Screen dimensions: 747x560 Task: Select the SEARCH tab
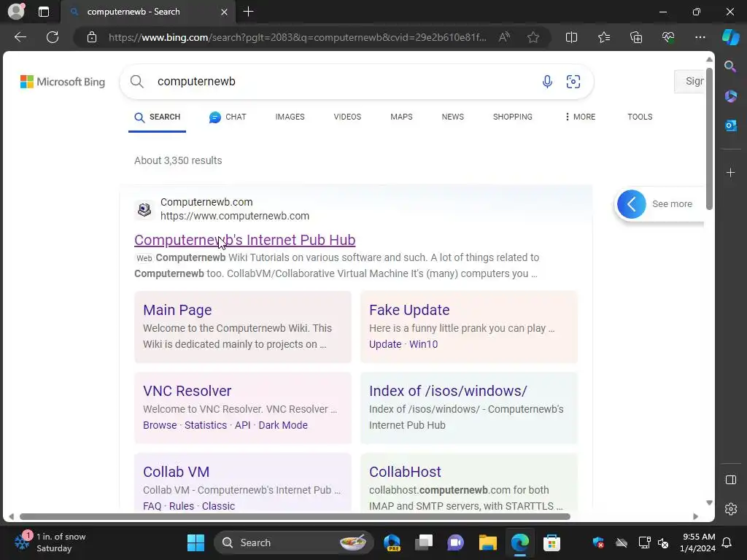(x=158, y=117)
